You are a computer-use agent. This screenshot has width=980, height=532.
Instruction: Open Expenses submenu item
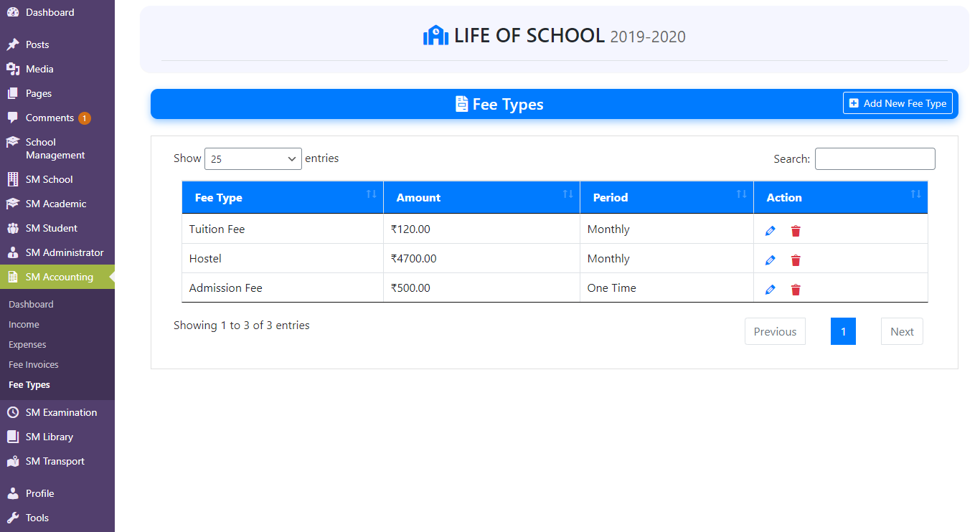[x=27, y=345]
